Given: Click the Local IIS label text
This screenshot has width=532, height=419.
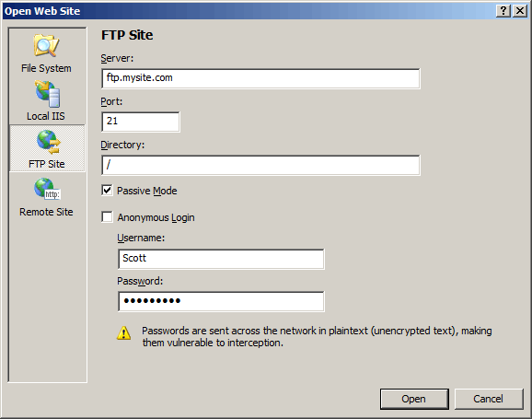Looking at the screenshot, I should (x=46, y=116).
